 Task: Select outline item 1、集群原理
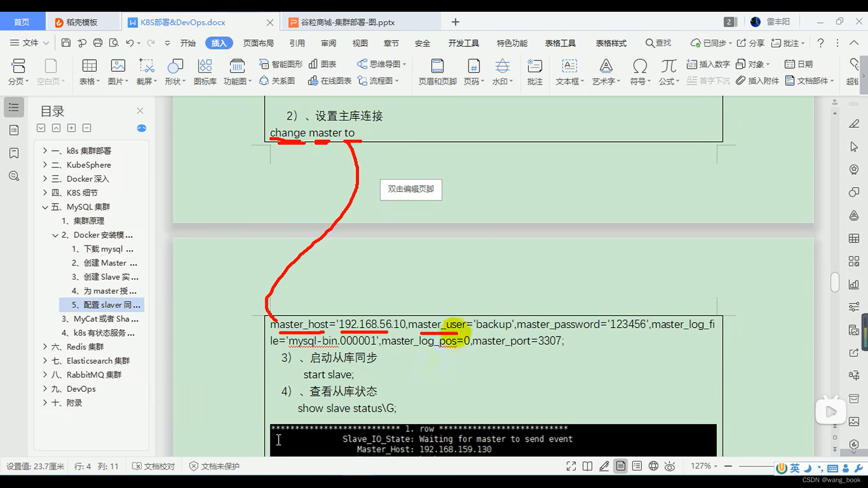point(83,221)
